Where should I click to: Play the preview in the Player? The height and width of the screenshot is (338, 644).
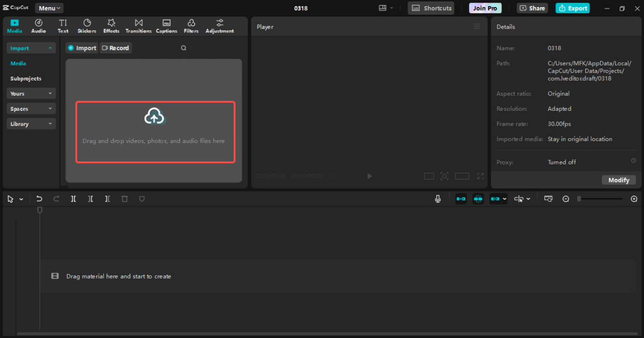click(x=370, y=176)
